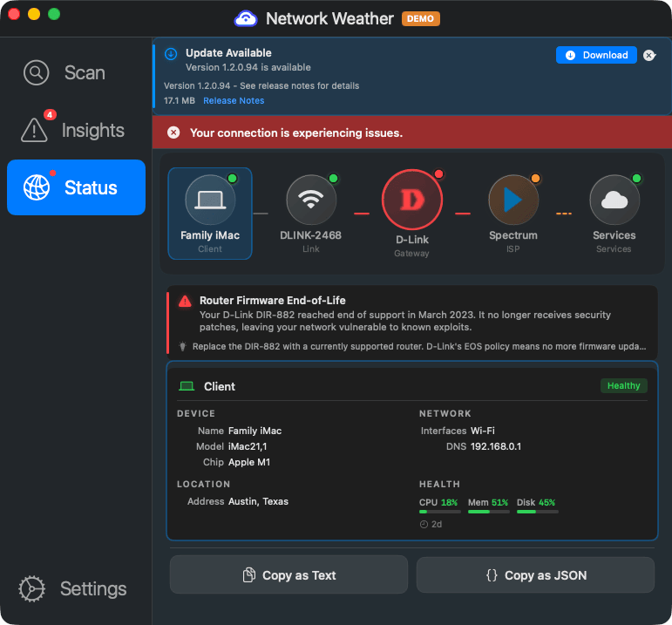Viewport: 672px width, 625px height.
Task: Click the error icon in connection issues banner
Action: coord(173,132)
